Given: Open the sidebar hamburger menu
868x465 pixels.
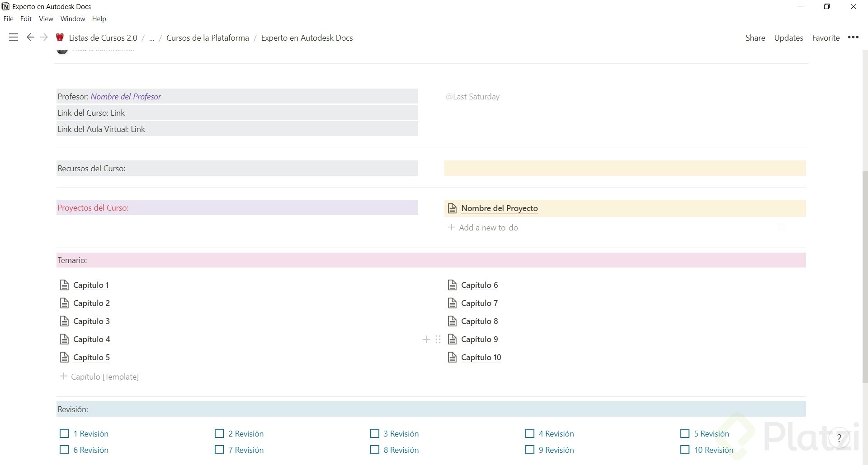Looking at the screenshot, I should 14,38.
